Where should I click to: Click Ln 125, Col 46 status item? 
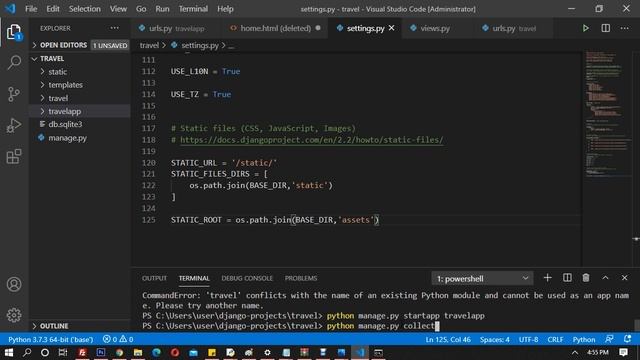[448, 339]
